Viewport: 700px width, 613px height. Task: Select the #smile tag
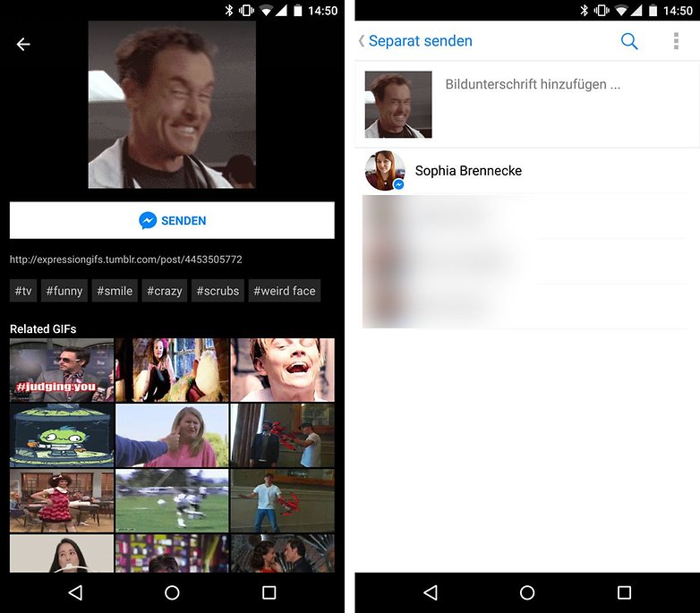pyautogui.click(x=115, y=291)
